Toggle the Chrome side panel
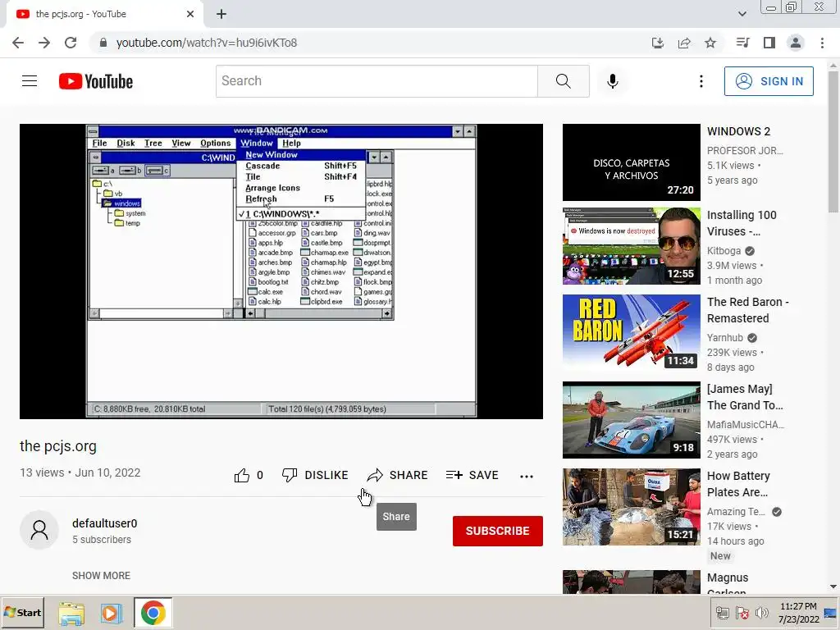This screenshot has height=630, width=840. tap(769, 43)
